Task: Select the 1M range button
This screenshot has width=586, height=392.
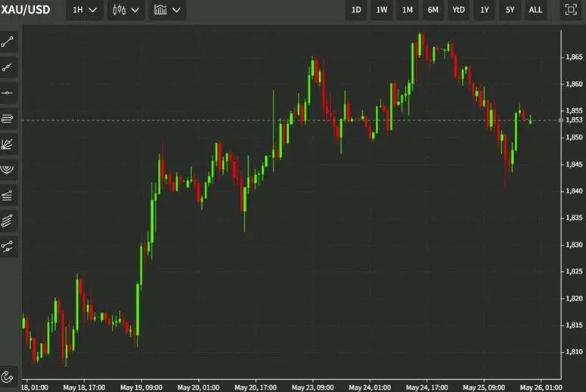Action: tap(408, 10)
